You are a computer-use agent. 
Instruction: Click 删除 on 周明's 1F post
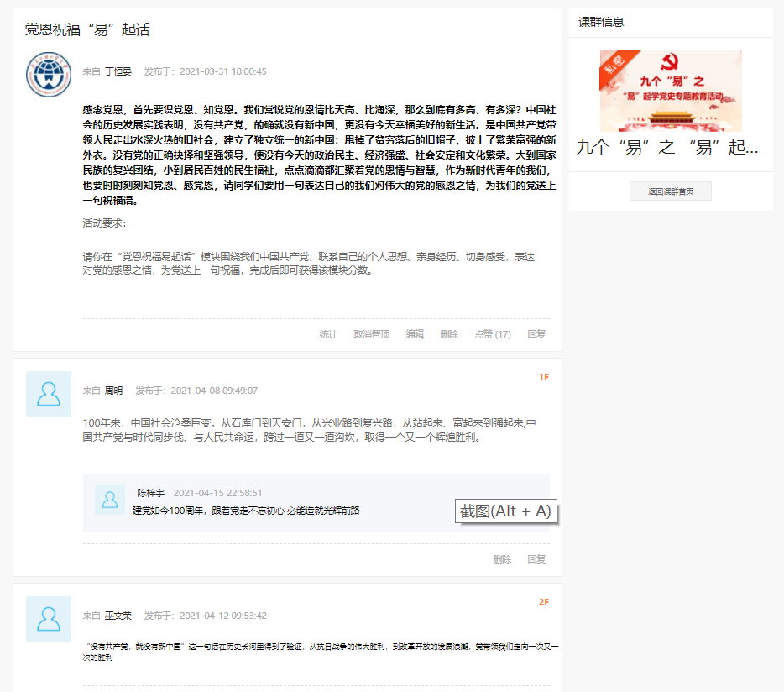[x=502, y=559]
